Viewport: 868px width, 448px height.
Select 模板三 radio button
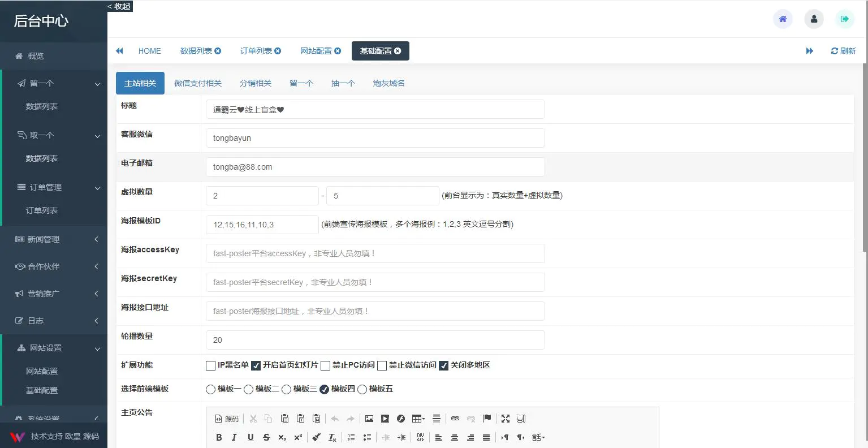coord(286,389)
